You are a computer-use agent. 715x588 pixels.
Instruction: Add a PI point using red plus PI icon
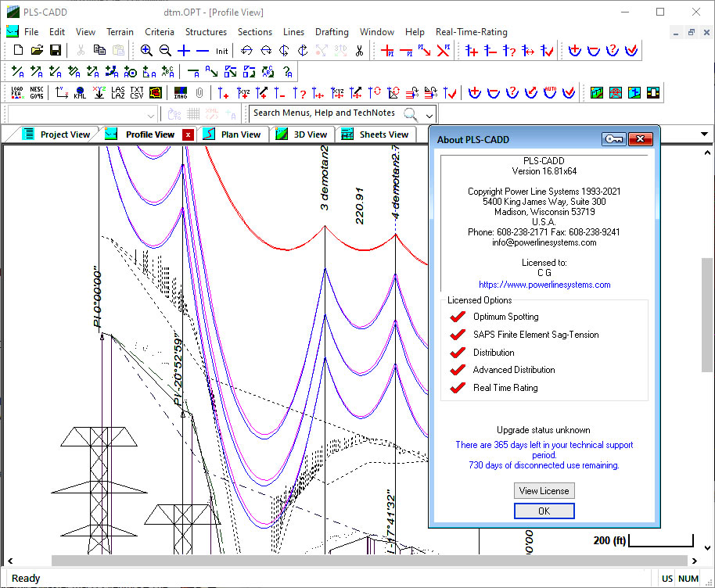pyautogui.click(x=387, y=51)
